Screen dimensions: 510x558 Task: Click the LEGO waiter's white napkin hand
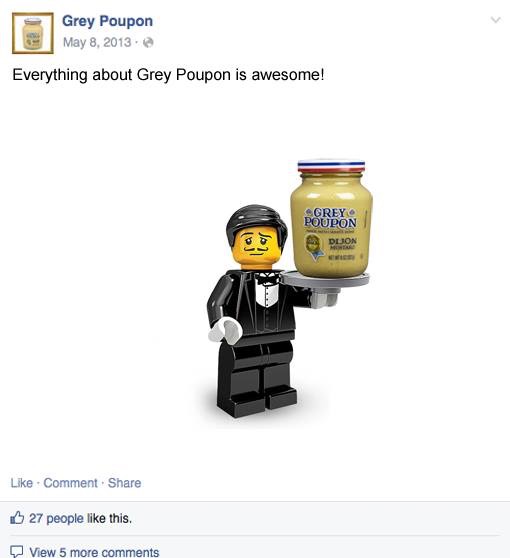(225, 330)
